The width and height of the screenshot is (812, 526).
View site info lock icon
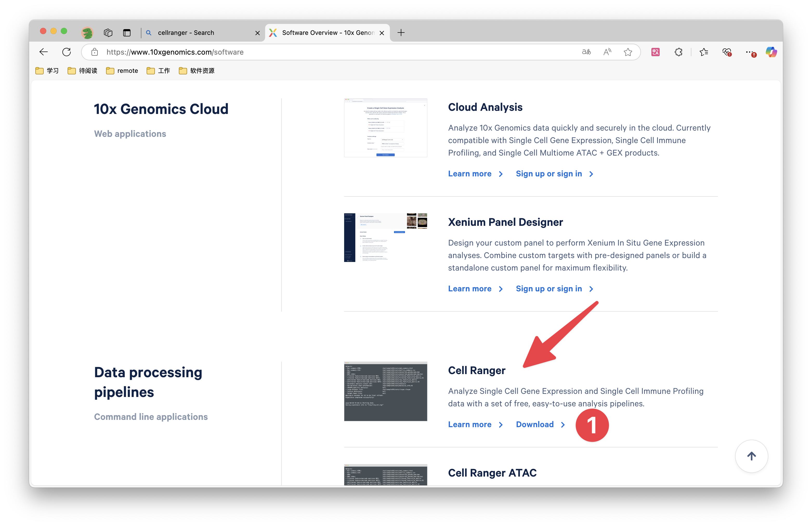(95, 52)
